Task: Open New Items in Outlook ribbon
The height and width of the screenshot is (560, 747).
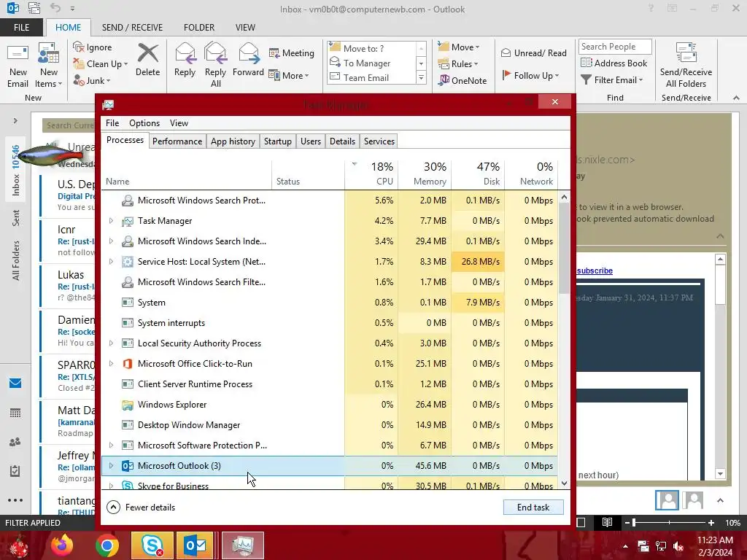Action: point(49,65)
